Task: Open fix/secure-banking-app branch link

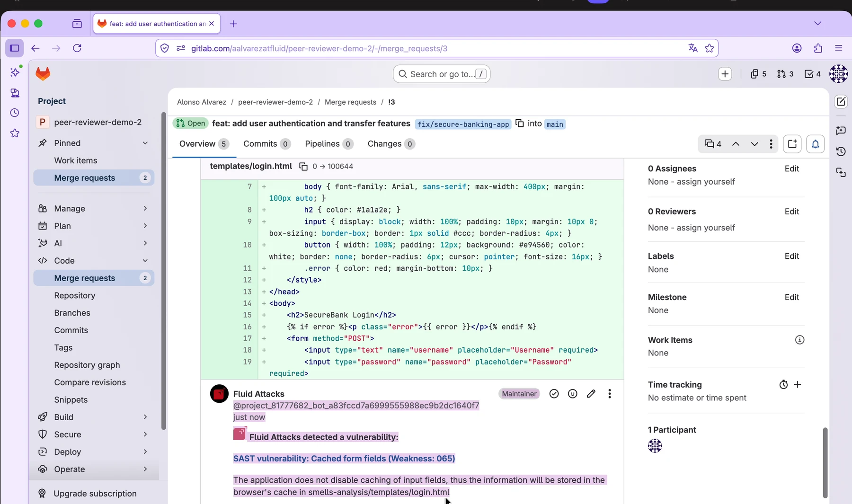Action: click(x=463, y=124)
